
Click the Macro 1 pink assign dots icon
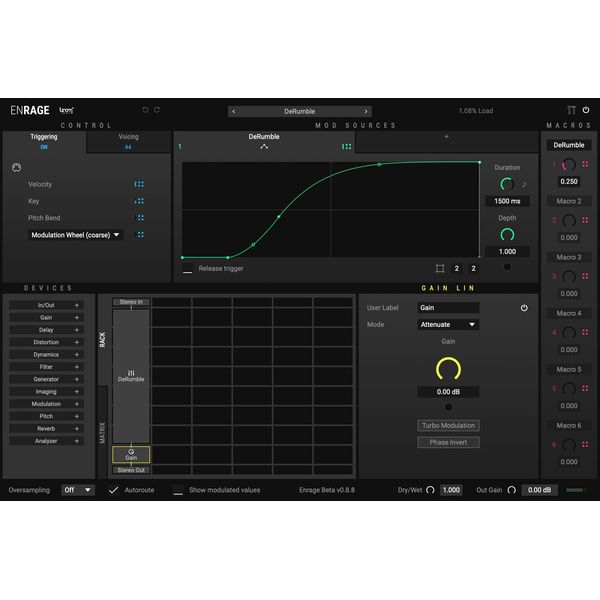[x=585, y=164]
